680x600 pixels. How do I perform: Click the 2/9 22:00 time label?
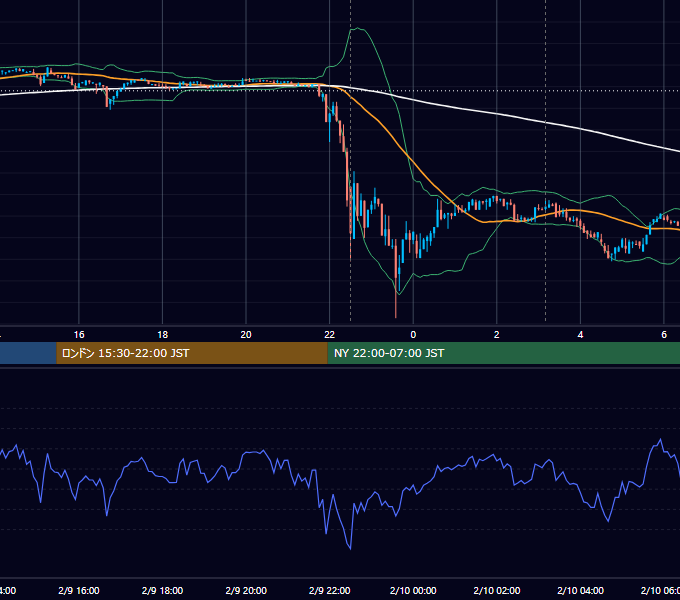pyautogui.click(x=330, y=590)
